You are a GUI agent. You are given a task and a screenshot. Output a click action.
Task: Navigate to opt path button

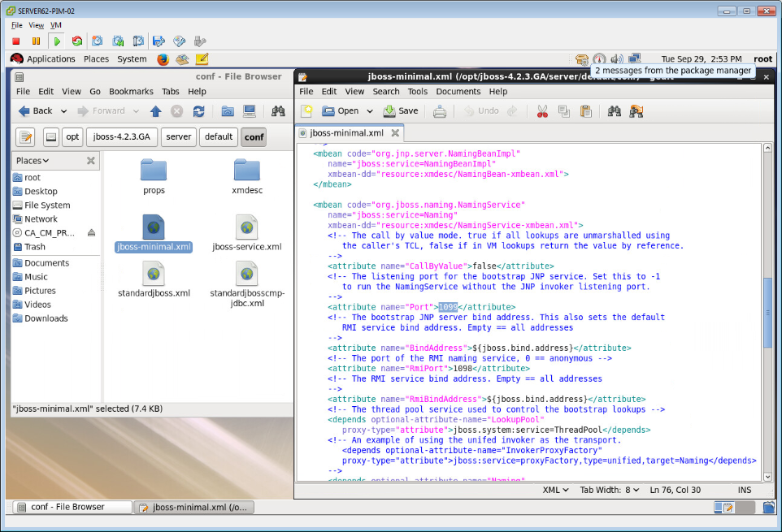pos(72,137)
